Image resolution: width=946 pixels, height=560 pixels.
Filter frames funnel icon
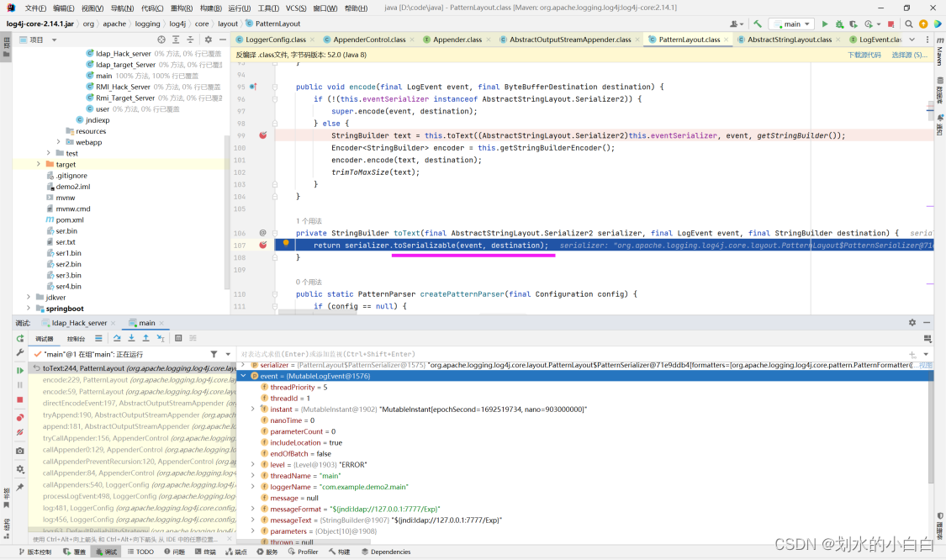(x=214, y=354)
